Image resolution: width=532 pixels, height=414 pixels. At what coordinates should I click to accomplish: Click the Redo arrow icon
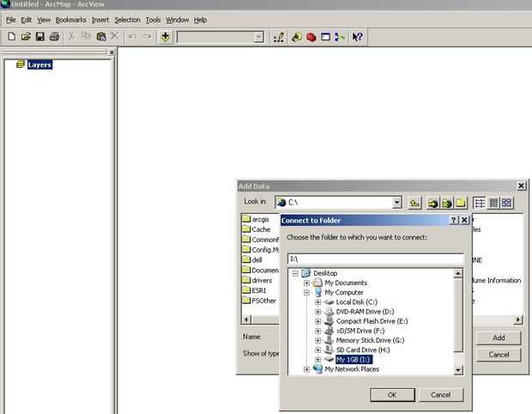click(147, 36)
